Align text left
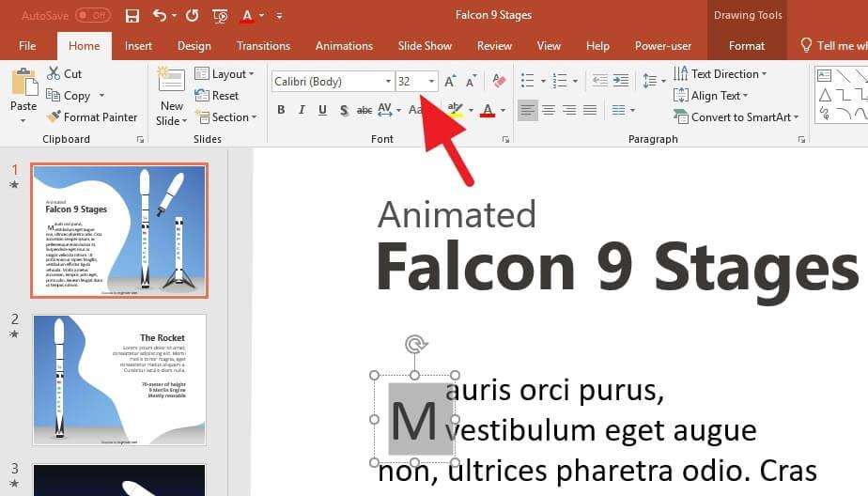 click(x=528, y=110)
